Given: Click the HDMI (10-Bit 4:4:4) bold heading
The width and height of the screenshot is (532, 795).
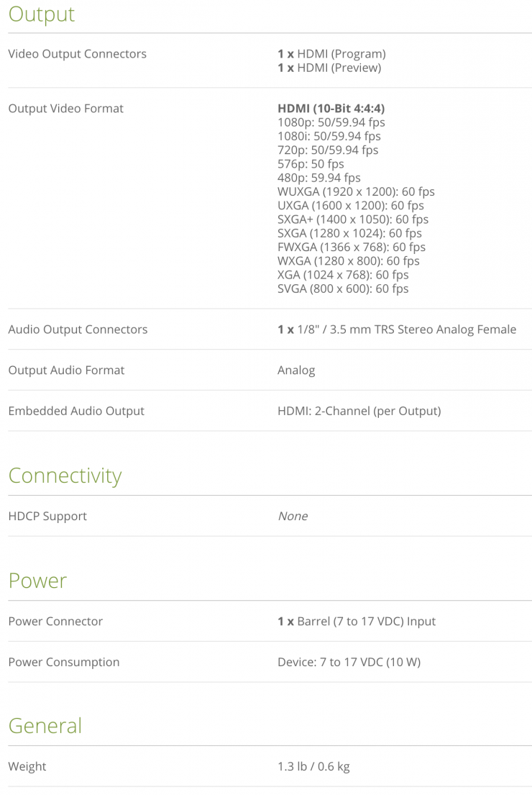Looking at the screenshot, I should click(x=331, y=109).
